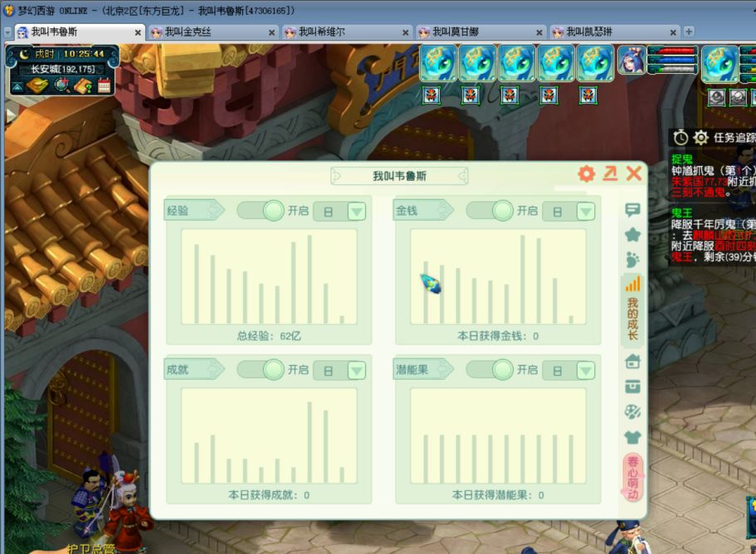Open the golden map icon

tap(37, 85)
